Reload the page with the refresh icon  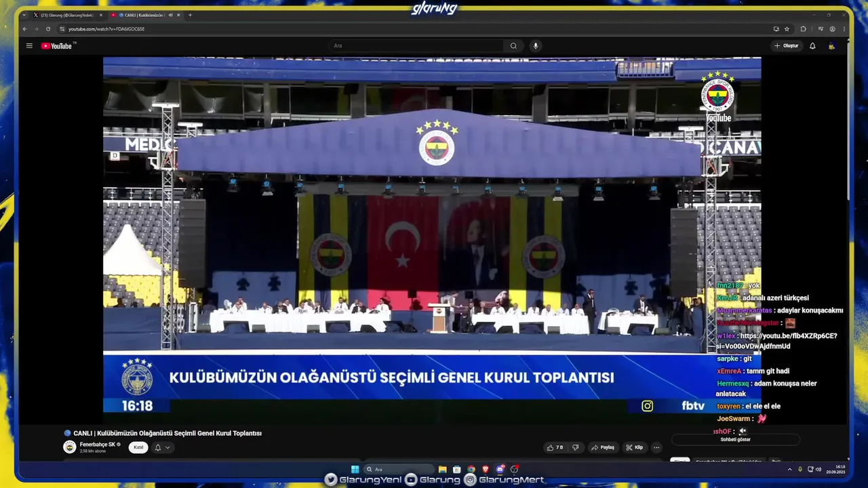(48, 29)
